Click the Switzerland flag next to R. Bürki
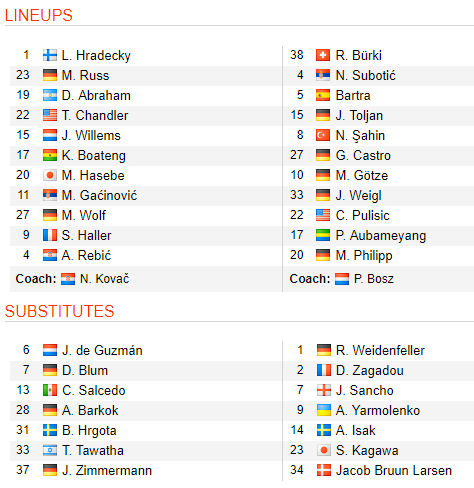474x488 pixels. click(323, 55)
